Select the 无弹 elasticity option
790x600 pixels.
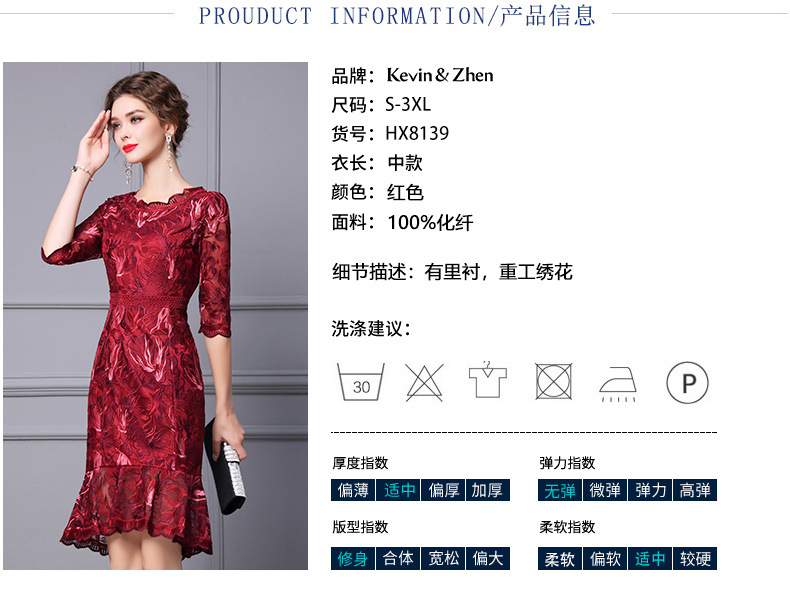[x=560, y=490]
